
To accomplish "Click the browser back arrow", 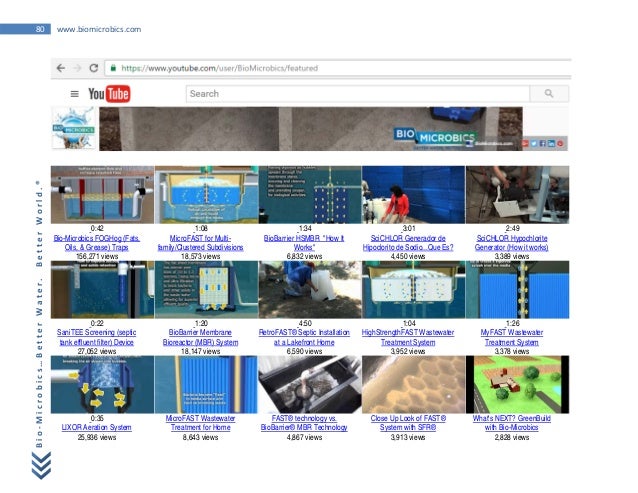I will [x=61, y=68].
